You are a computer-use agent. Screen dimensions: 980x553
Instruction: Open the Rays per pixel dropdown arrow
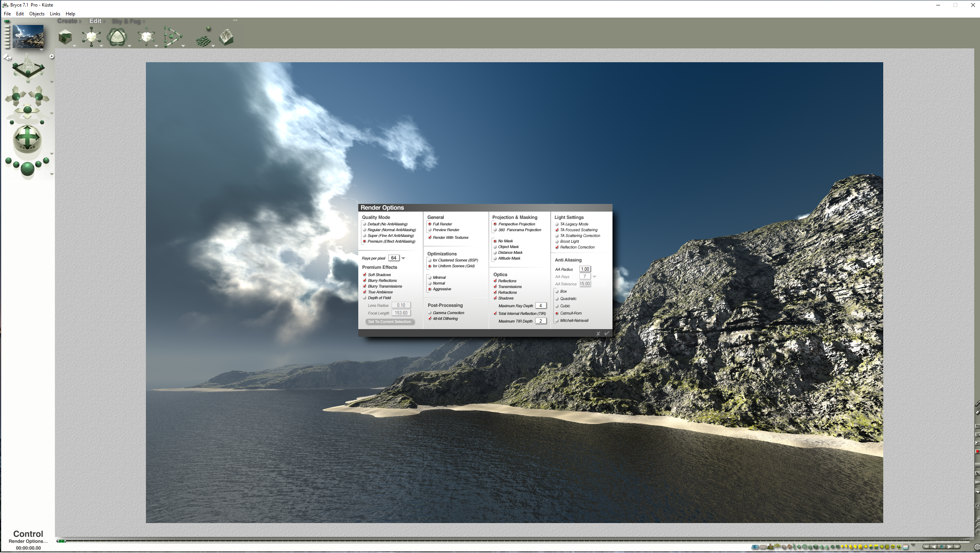[x=403, y=258]
